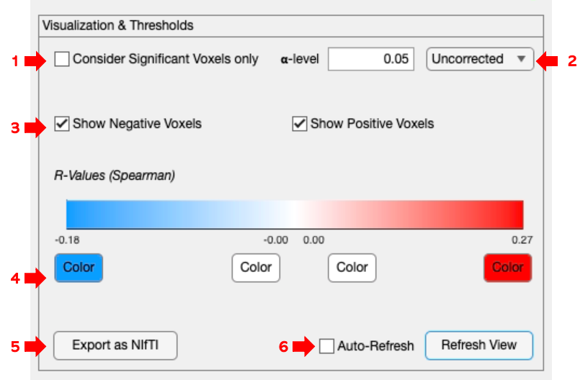Uncheck Show Negative Voxels
The image size is (588, 380).
(63, 124)
